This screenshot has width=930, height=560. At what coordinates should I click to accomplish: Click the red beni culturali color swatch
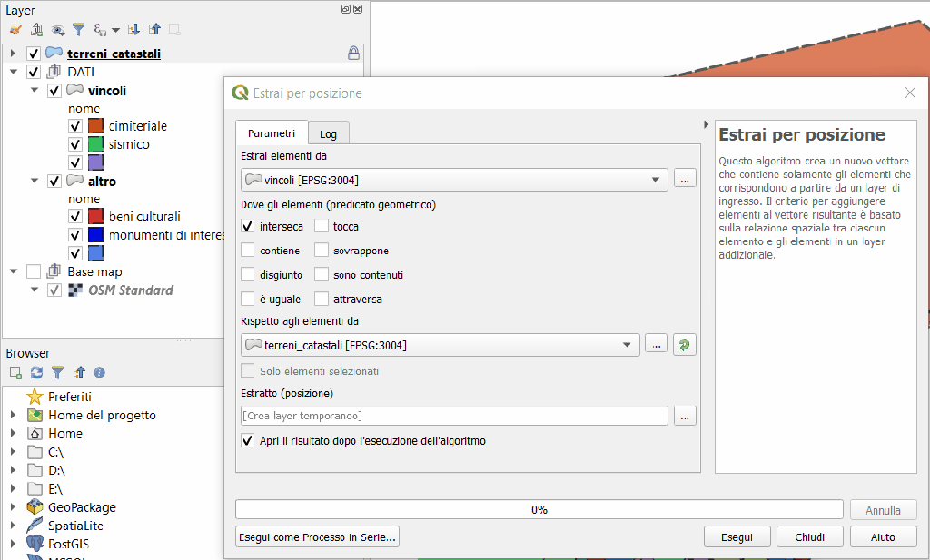[95, 216]
